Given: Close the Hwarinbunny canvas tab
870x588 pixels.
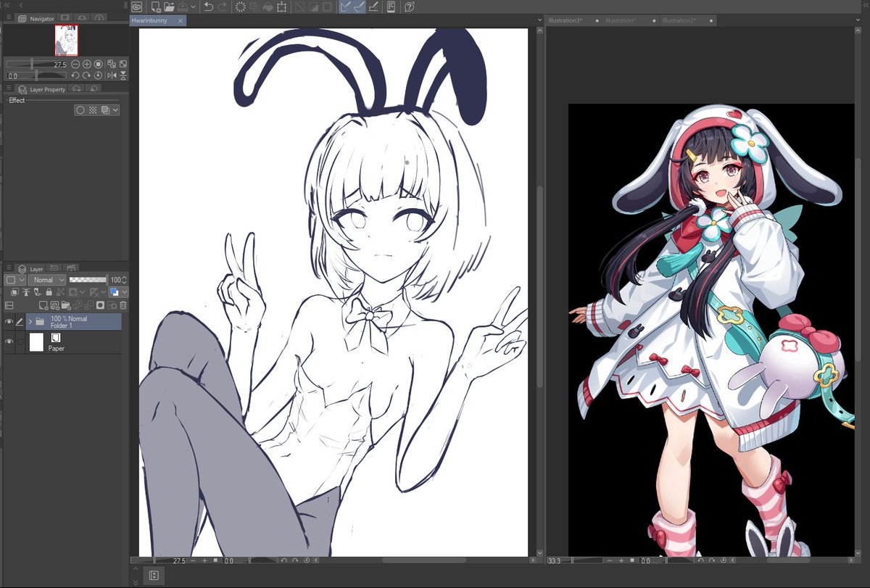Looking at the screenshot, I should (181, 21).
